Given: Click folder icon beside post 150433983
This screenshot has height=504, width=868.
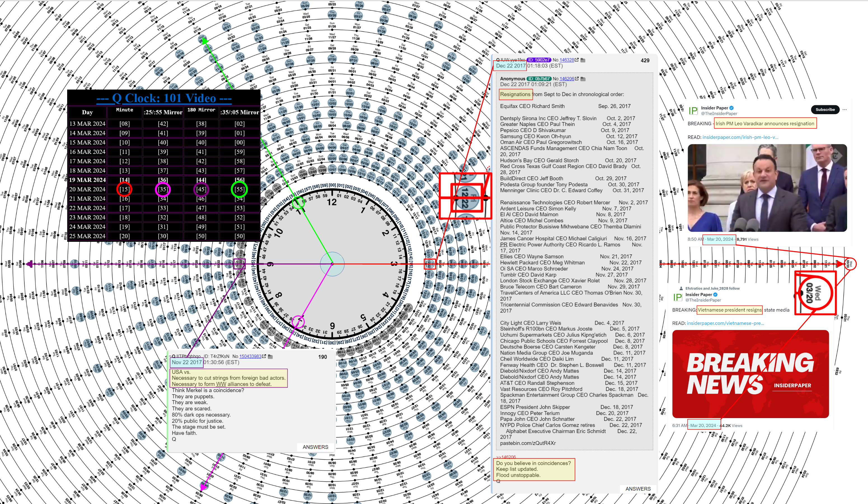Looking at the screenshot, I should click(x=270, y=357).
